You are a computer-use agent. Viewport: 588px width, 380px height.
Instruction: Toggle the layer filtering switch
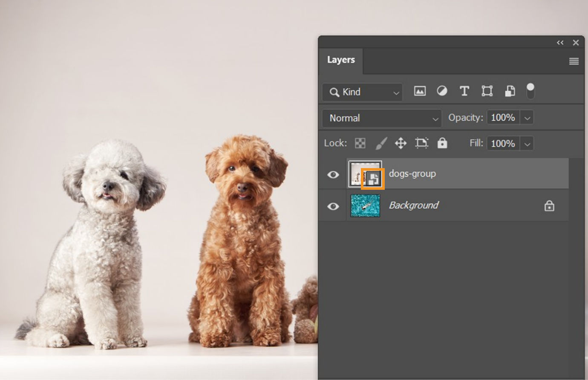(530, 91)
